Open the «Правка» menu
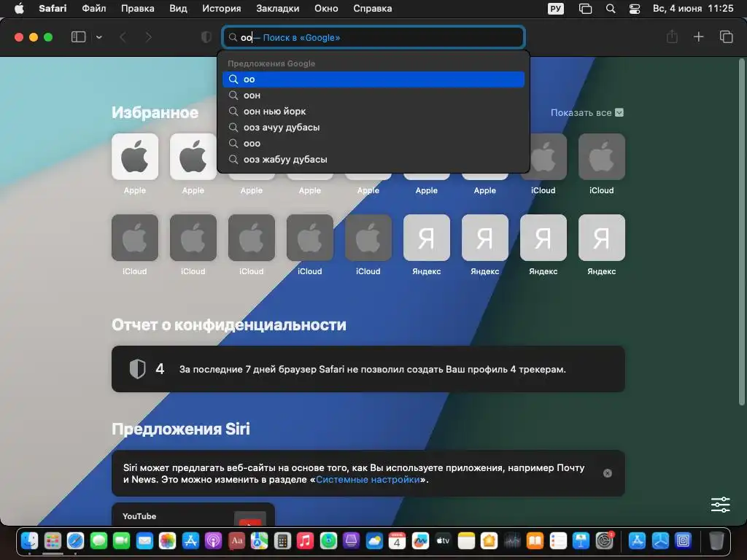Image resolution: width=747 pixels, height=560 pixels. [138, 9]
